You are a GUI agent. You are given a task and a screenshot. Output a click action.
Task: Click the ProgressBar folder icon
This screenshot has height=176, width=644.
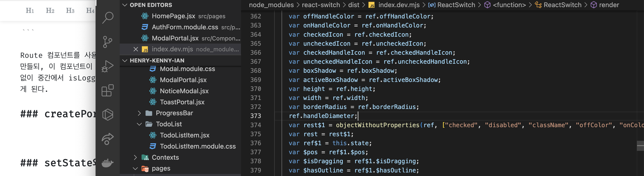coord(149,113)
